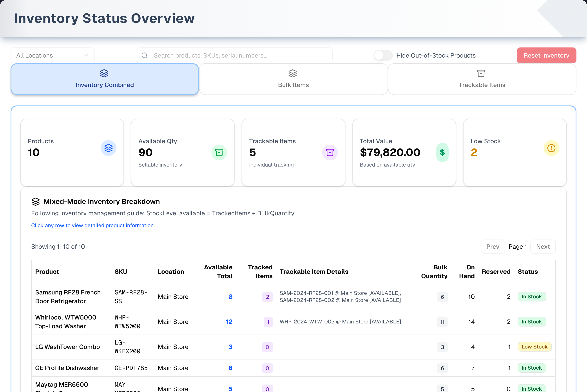The height and width of the screenshot is (392, 587).
Task: Click the Bulk Quantity column header
Action: tap(434, 272)
